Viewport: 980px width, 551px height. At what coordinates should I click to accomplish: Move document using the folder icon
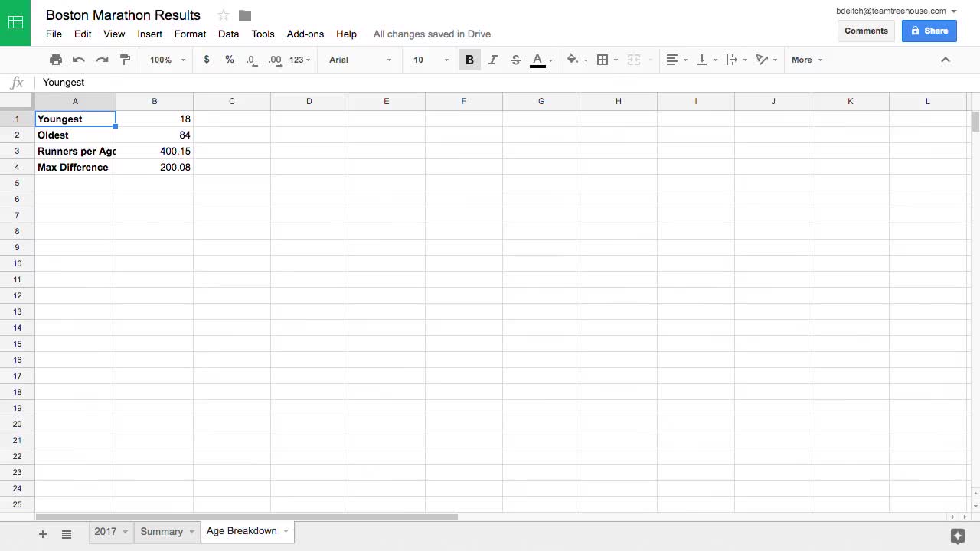[245, 15]
